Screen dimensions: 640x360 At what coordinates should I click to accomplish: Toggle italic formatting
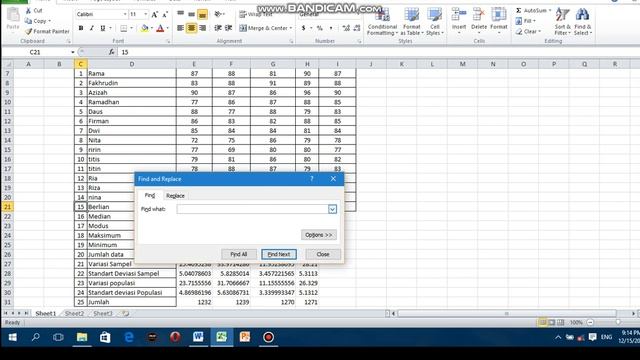click(x=91, y=28)
